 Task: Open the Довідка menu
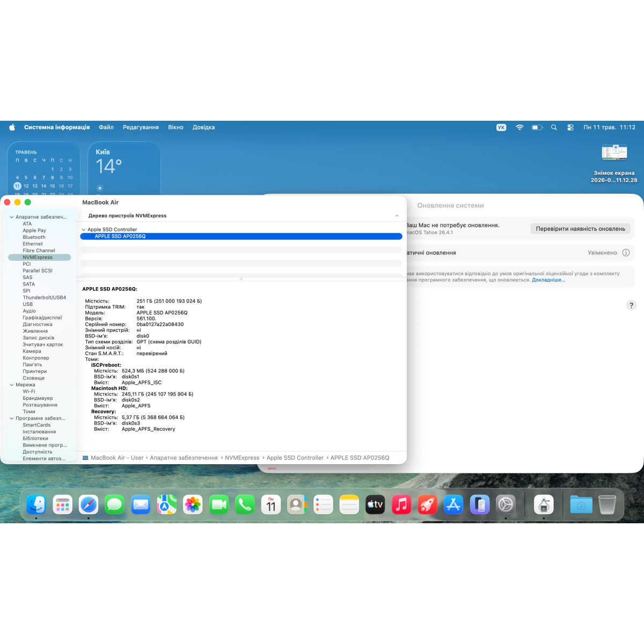pos(203,127)
